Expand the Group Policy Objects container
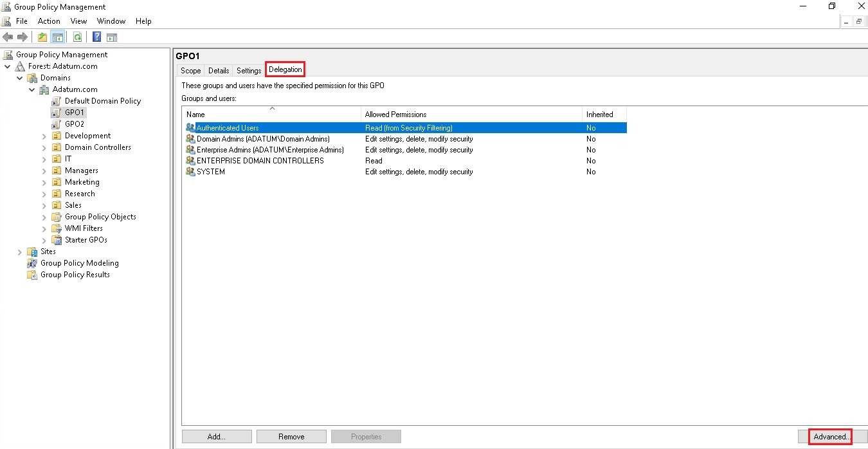Screen dimensions: 868x449 pyautogui.click(x=44, y=217)
